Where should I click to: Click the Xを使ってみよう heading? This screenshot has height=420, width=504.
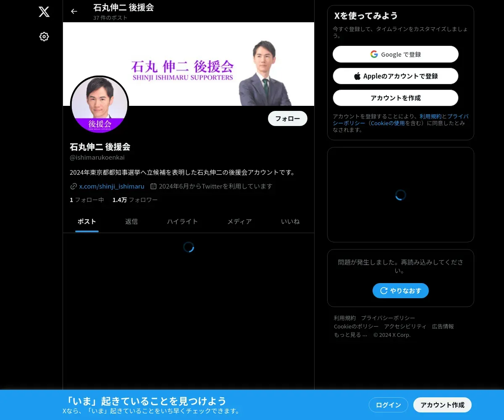pyautogui.click(x=366, y=16)
